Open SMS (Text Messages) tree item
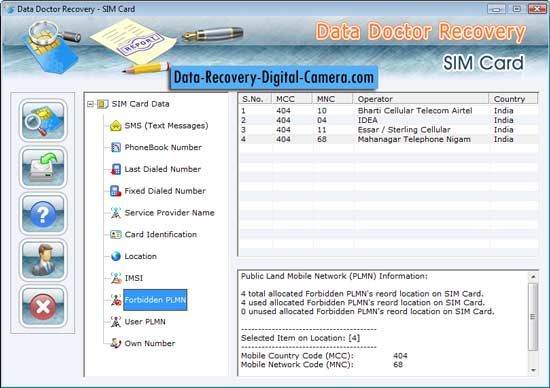 [166, 126]
